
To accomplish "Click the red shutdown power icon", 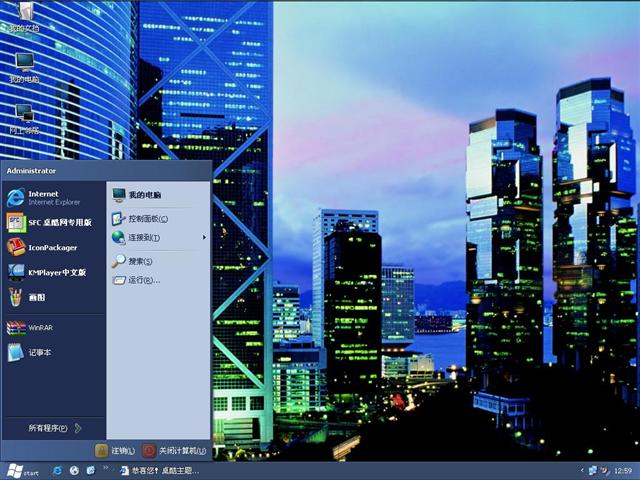I will (x=149, y=451).
